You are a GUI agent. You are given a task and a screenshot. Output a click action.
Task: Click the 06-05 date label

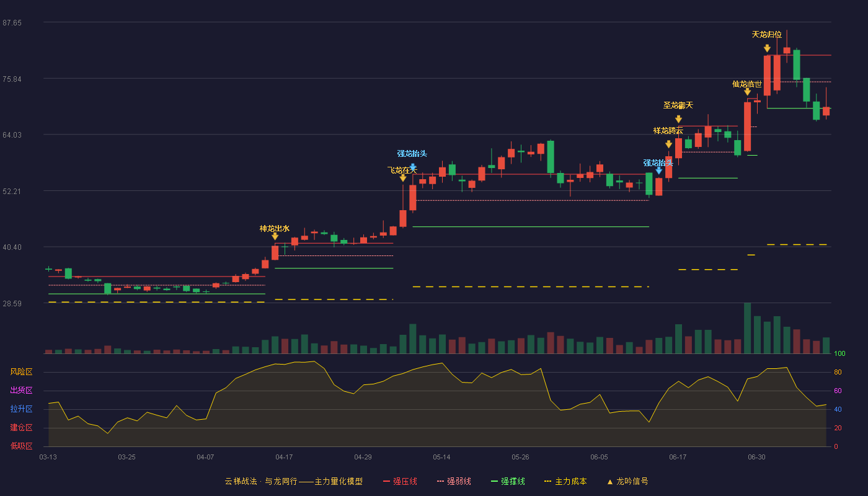pos(599,457)
